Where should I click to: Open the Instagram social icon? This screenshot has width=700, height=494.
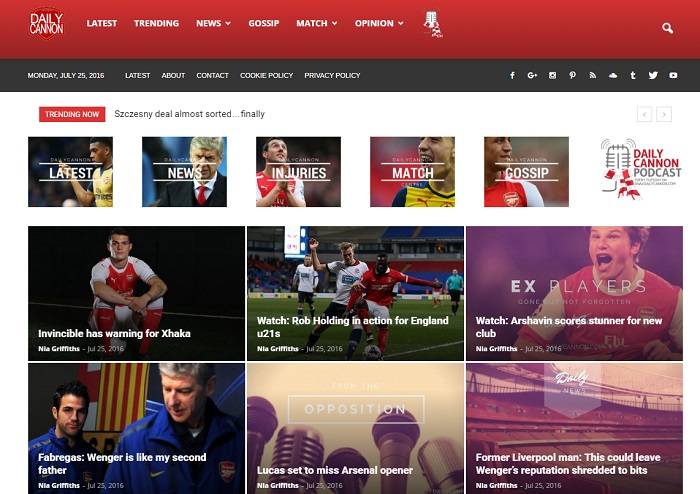pyautogui.click(x=552, y=75)
